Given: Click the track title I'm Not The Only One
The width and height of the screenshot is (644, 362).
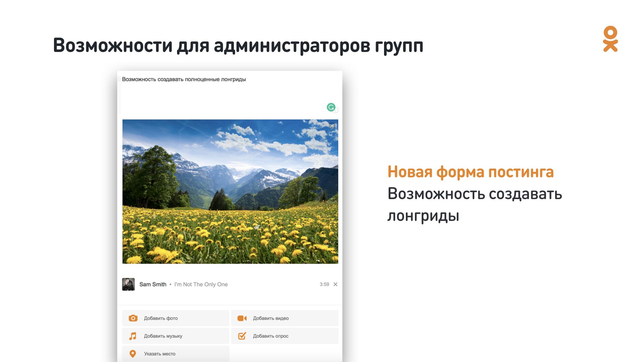Looking at the screenshot, I should tap(201, 284).
